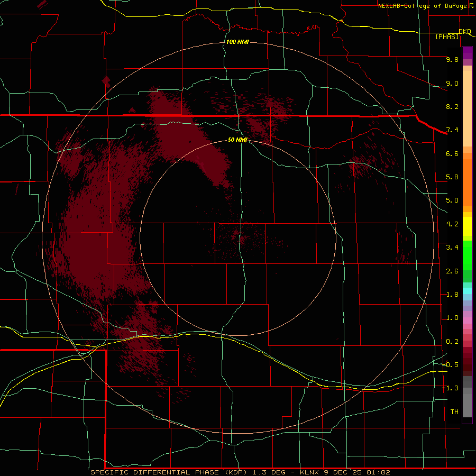Select the 9.0 value on the color scale
The height and width of the screenshot is (476, 476).
pyautogui.click(x=452, y=83)
